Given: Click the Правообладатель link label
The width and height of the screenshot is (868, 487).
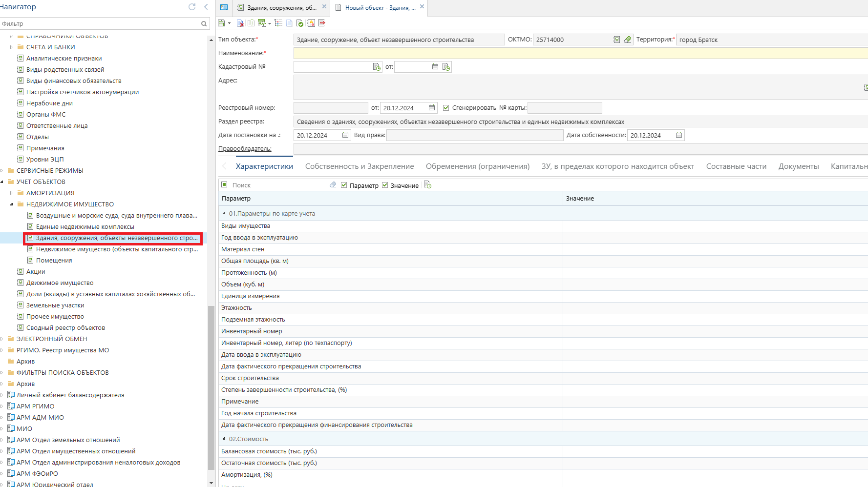Looking at the screenshot, I should coord(245,149).
